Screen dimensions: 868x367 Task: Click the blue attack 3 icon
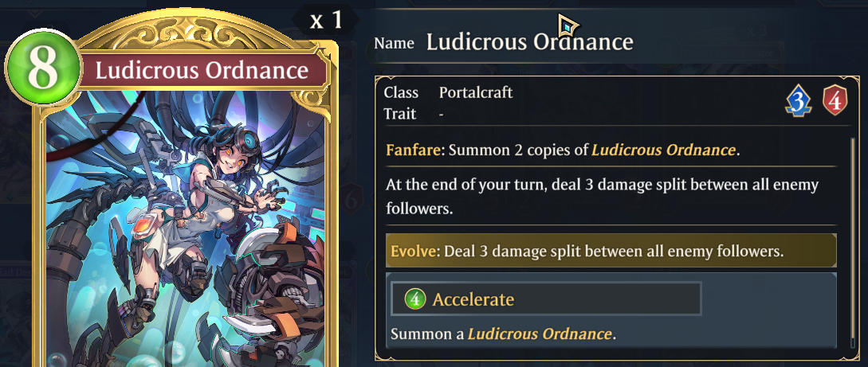click(798, 100)
